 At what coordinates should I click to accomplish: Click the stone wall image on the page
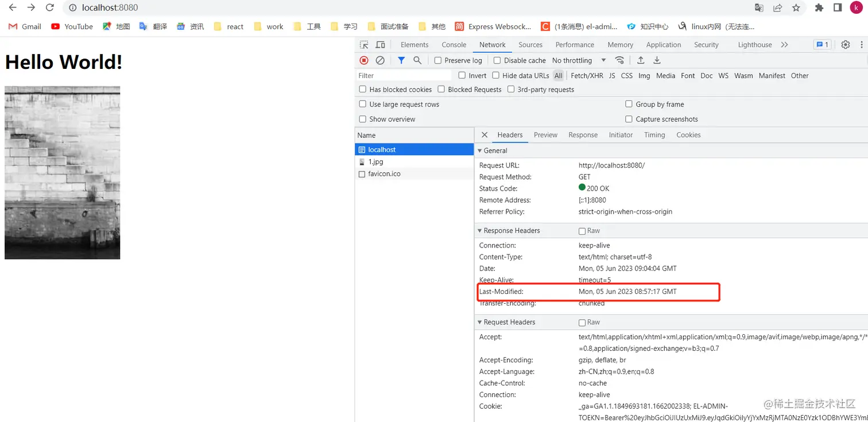tap(62, 172)
